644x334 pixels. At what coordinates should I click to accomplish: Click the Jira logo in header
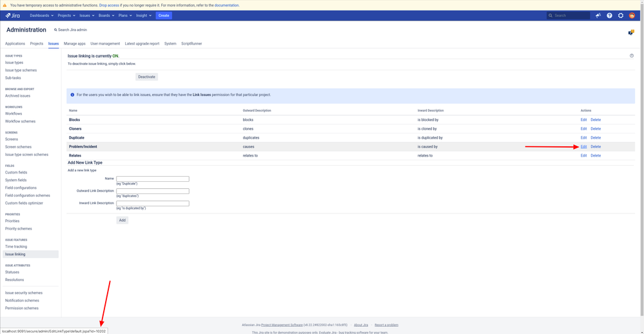click(13, 15)
